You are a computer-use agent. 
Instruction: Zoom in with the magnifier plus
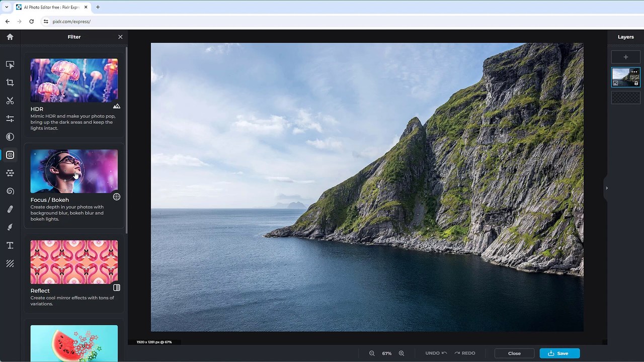click(401, 353)
